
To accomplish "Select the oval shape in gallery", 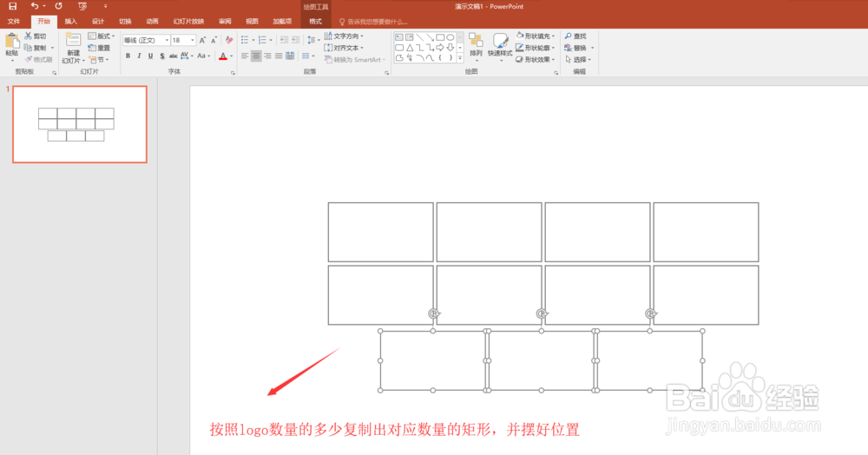I will click(450, 37).
